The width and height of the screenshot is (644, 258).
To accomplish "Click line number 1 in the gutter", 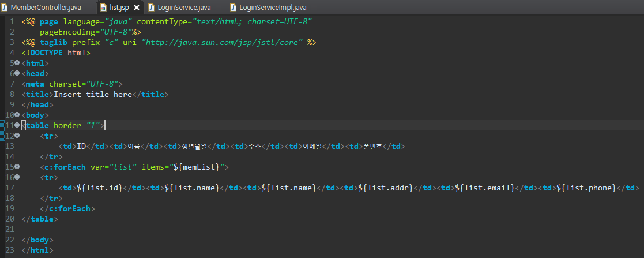I will tap(12, 21).
